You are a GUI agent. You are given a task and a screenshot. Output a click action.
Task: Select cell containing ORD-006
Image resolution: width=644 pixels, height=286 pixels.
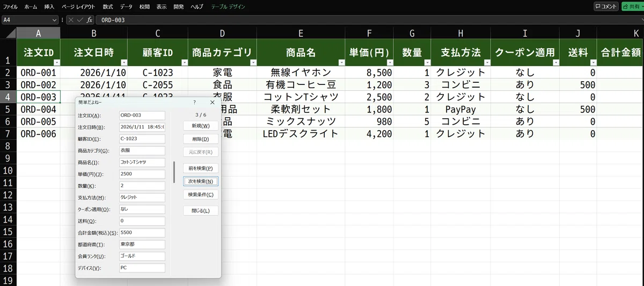click(38, 134)
